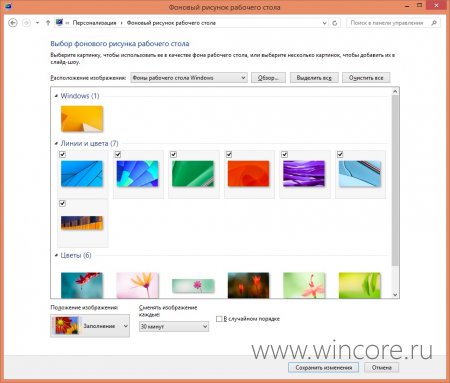Select the green wallpaper thumbnail
This screenshot has height=383, width=450.
(x=193, y=174)
